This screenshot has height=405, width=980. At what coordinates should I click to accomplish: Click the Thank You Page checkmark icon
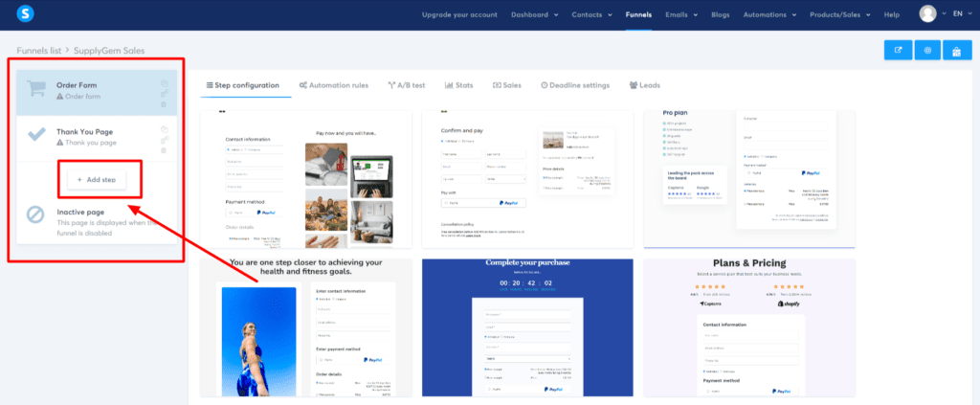(x=35, y=135)
